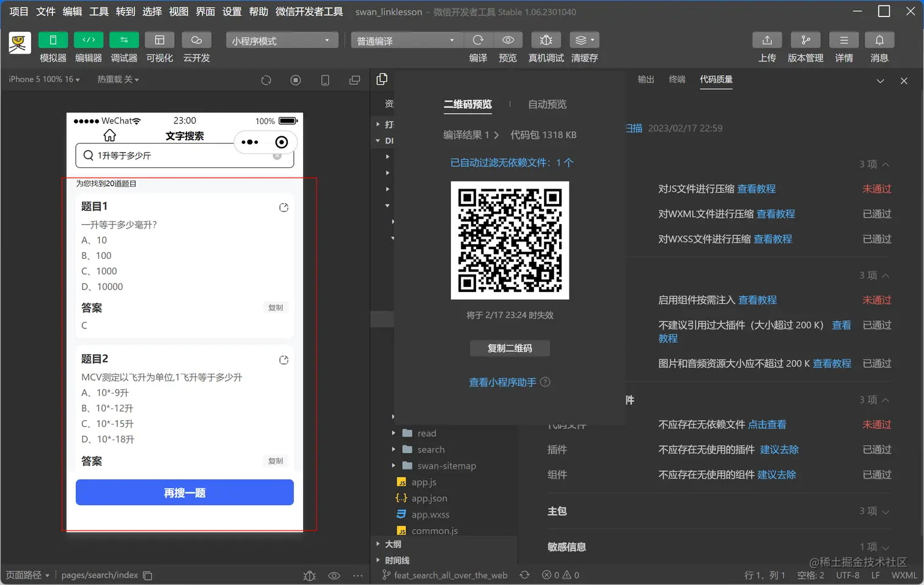This screenshot has width=924, height=585.
Task: Click the preview (预览) eye icon
Action: (x=508, y=40)
